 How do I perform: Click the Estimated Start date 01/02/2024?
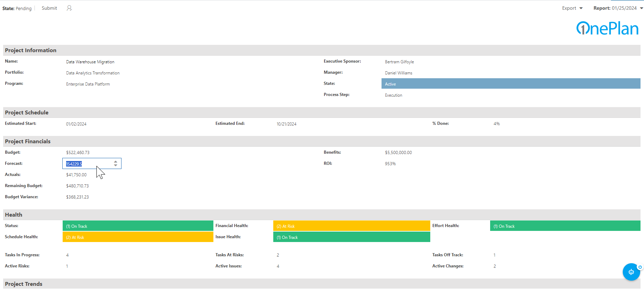click(76, 124)
